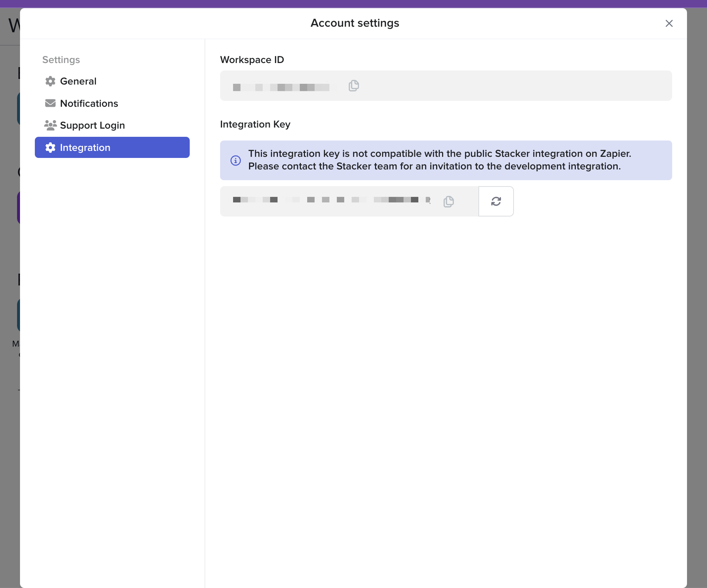Click the Settings sidebar heading

(61, 60)
